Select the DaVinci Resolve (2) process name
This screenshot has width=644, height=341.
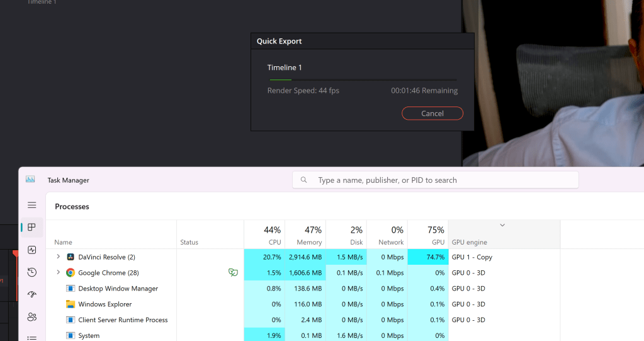[107, 257]
